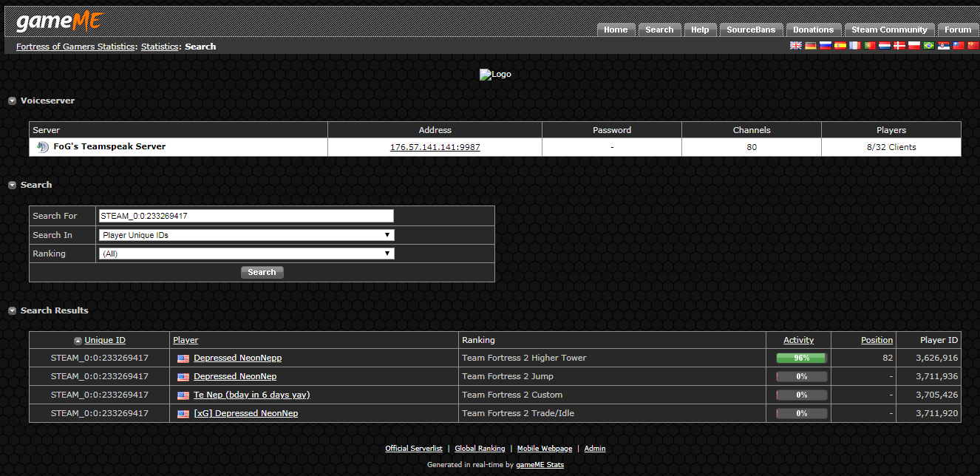Switch language with the Chinese flag
The image size is (980, 476).
pos(973,46)
